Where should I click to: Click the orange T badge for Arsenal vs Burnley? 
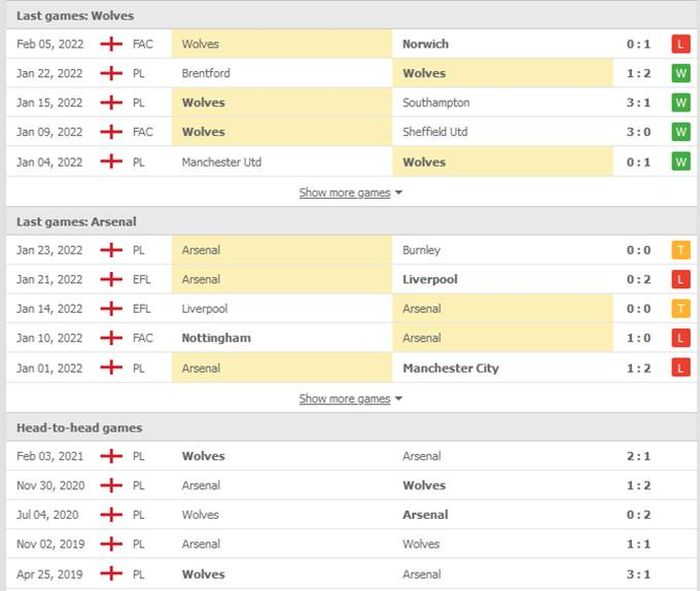681,250
